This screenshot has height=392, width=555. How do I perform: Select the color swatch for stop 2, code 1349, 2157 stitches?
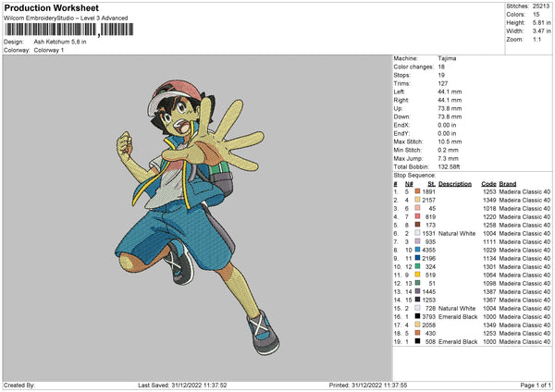click(417, 200)
